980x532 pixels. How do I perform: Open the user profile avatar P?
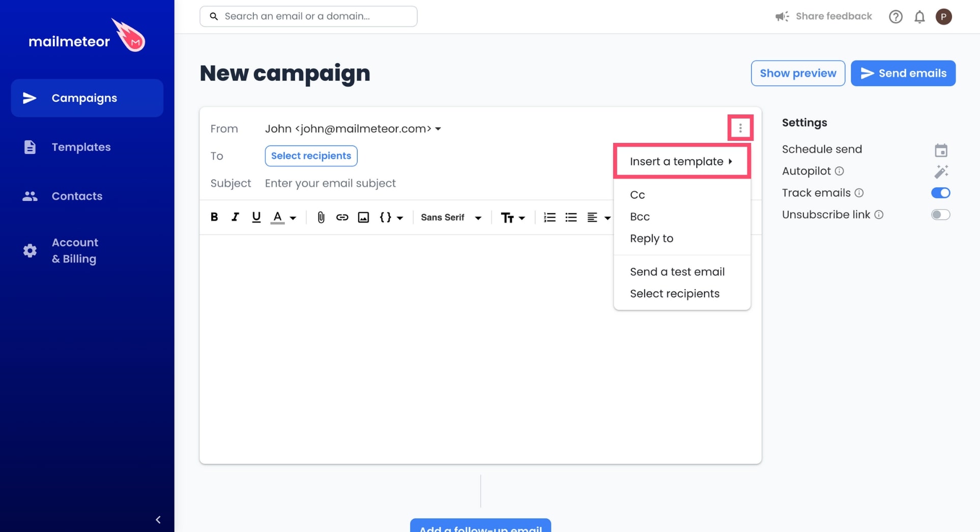click(943, 17)
